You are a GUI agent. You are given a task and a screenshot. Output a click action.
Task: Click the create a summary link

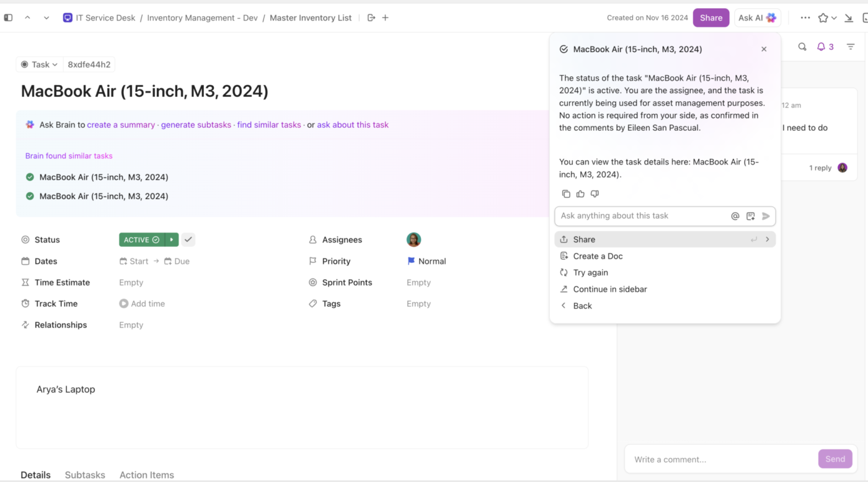click(x=121, y=125)
